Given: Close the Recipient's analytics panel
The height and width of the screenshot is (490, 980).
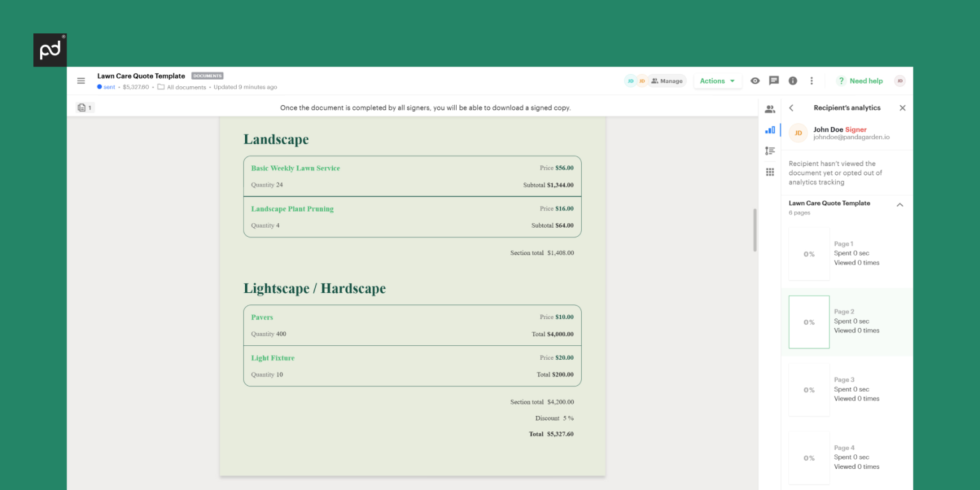Looking at the screenshot, I should point(902,108).
